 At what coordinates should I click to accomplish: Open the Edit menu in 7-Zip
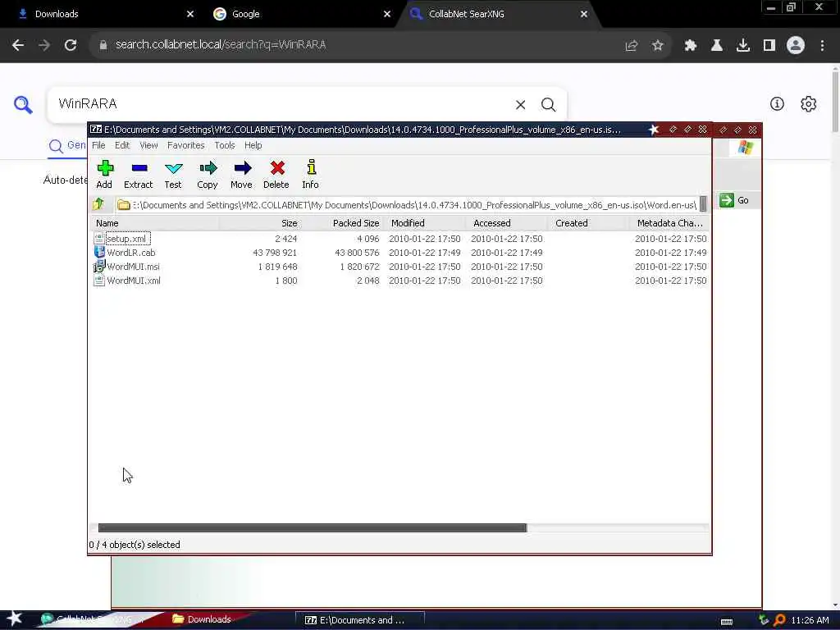click(122, 145)
